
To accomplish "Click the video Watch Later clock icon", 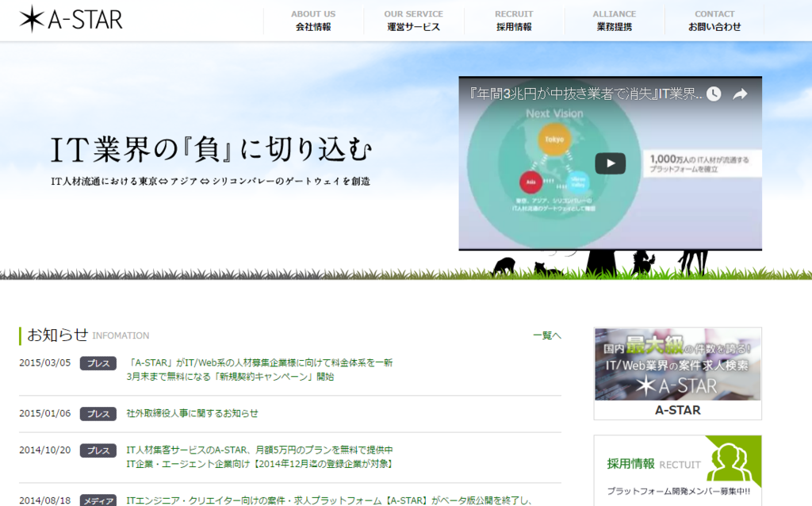I will (x=714, y=94).
